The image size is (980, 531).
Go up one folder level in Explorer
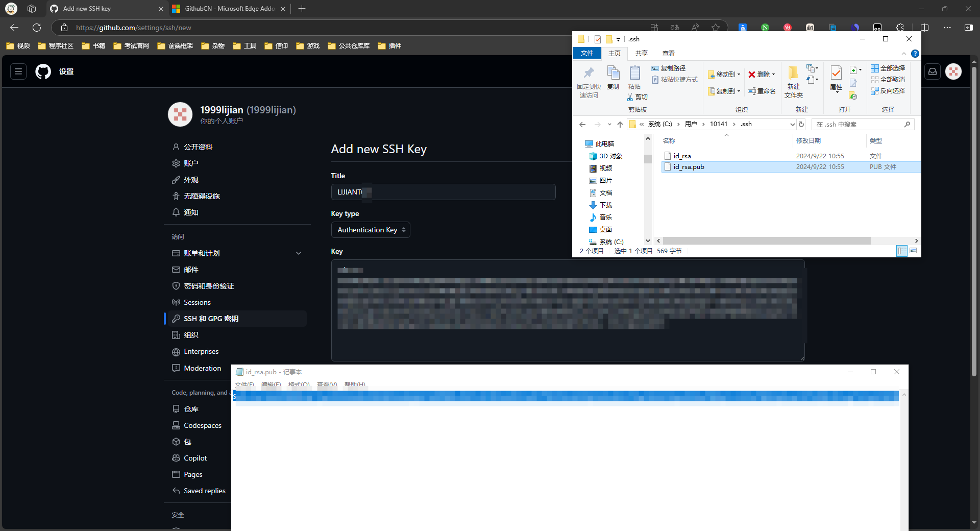tap(620, 124)
